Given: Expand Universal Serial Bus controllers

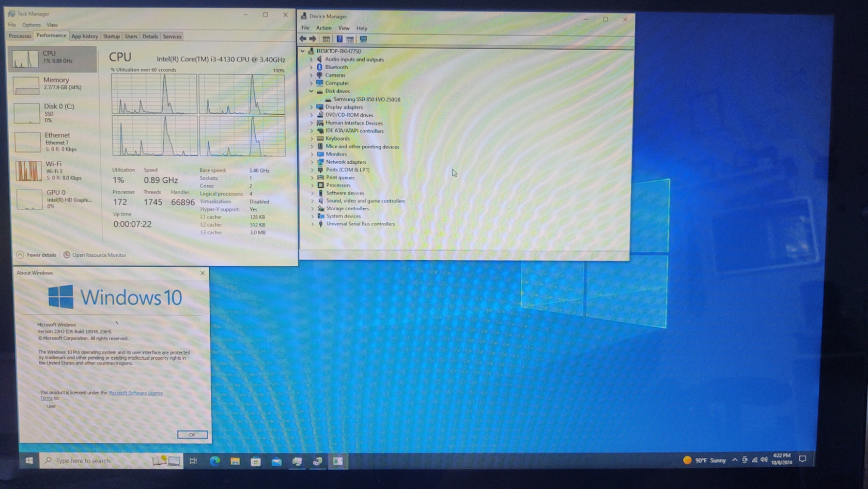Looking at the screenshot, I should coord(313,224).
